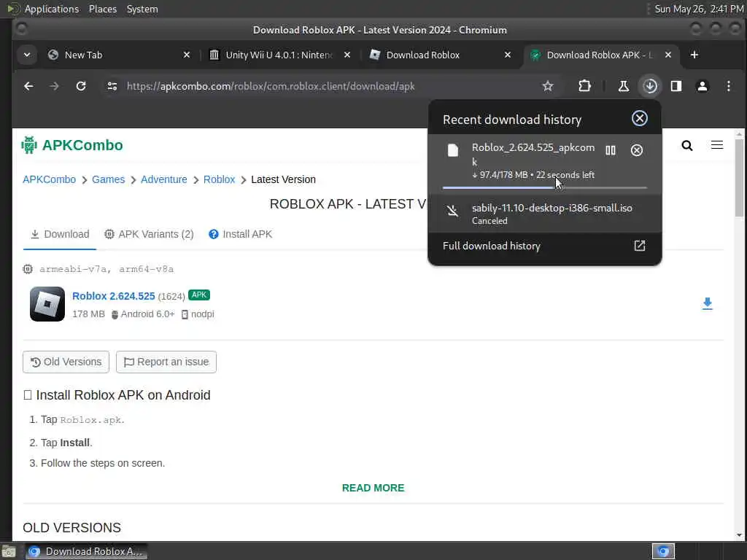The height and width of the screenshot is (560, 747).
Task: Open the Extensions puzzle icon
Action: (584, 86)
